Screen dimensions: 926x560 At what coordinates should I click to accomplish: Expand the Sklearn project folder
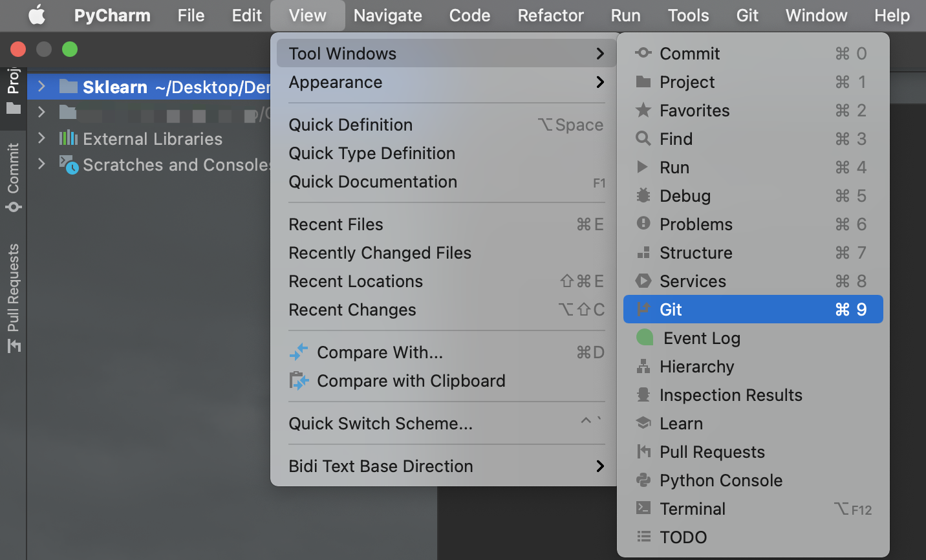(x=41, y=87)
